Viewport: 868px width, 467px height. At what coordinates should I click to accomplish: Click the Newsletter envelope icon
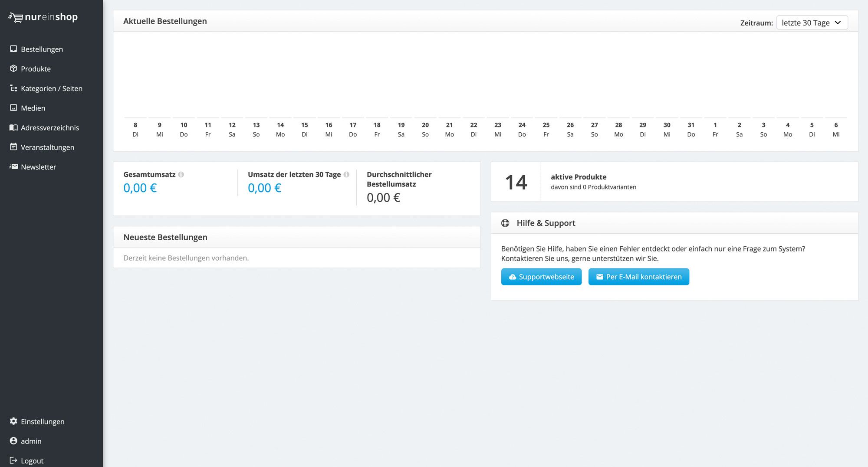[x=13, y=167]
